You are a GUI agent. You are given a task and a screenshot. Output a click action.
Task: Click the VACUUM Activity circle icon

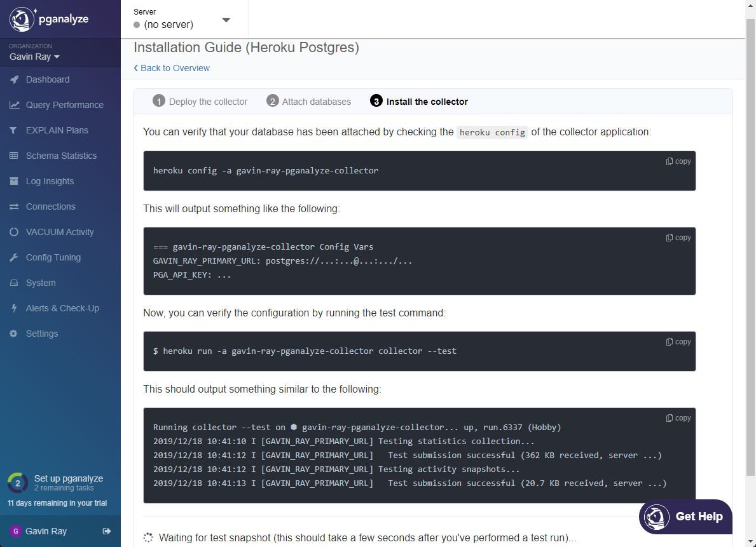pos(14,233)
